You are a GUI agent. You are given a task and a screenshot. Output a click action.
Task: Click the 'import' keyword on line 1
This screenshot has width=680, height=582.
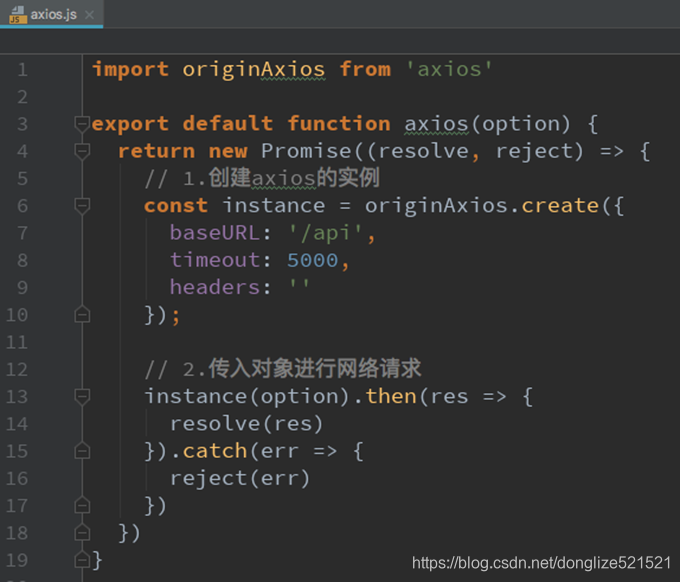[131, 69]
